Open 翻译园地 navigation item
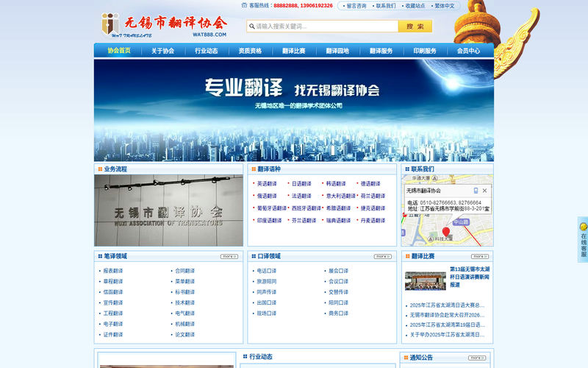Screen dimensions: 588x368 [337, 51]
